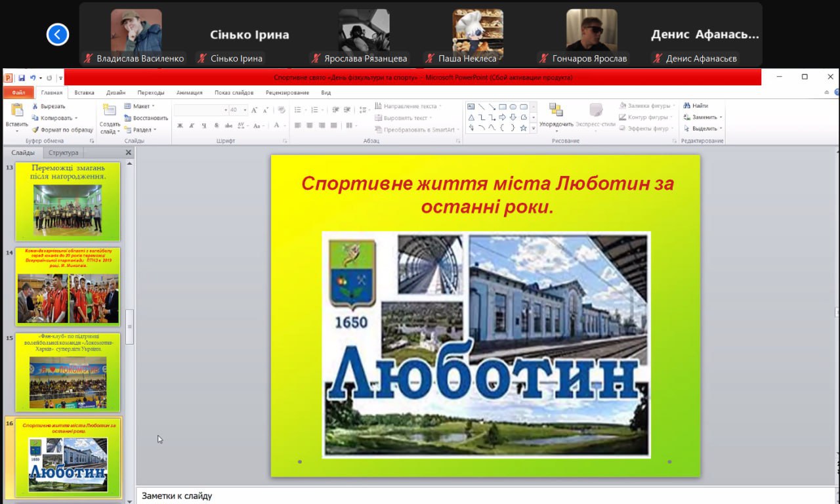Click the Save icon in quick access toolbar

(22, 77)
